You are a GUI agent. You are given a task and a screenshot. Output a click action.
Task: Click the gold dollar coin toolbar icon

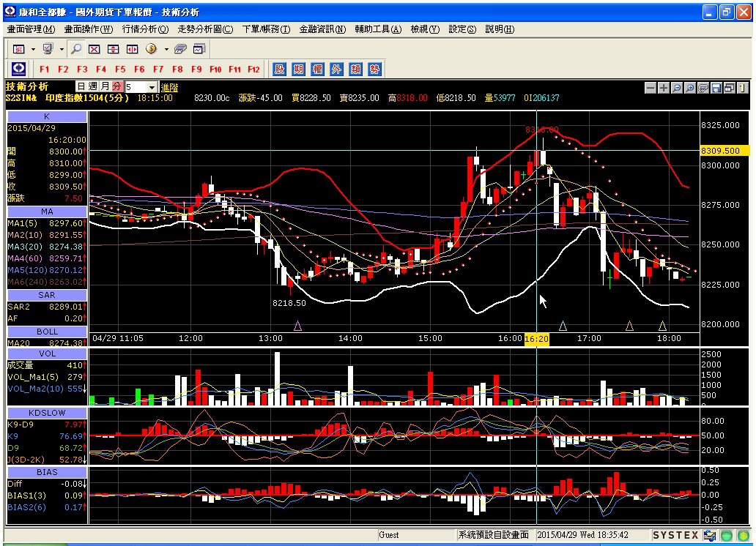click(x=152, y=49)
